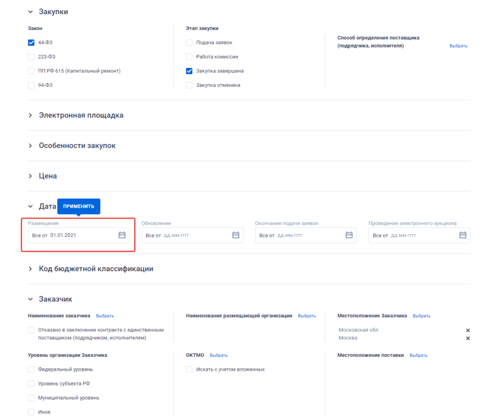The height and width of the screenshot is (420, 504).
Task: Open calendar for Проведение электронного аукциона
Action: click(x=463, y=235)
